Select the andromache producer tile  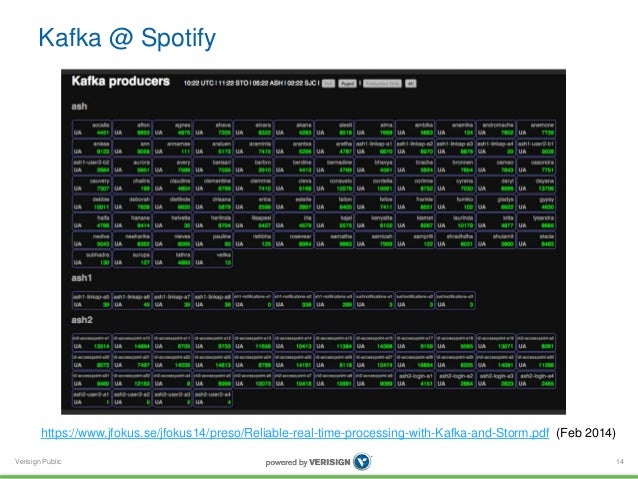(x=496, y=129)
